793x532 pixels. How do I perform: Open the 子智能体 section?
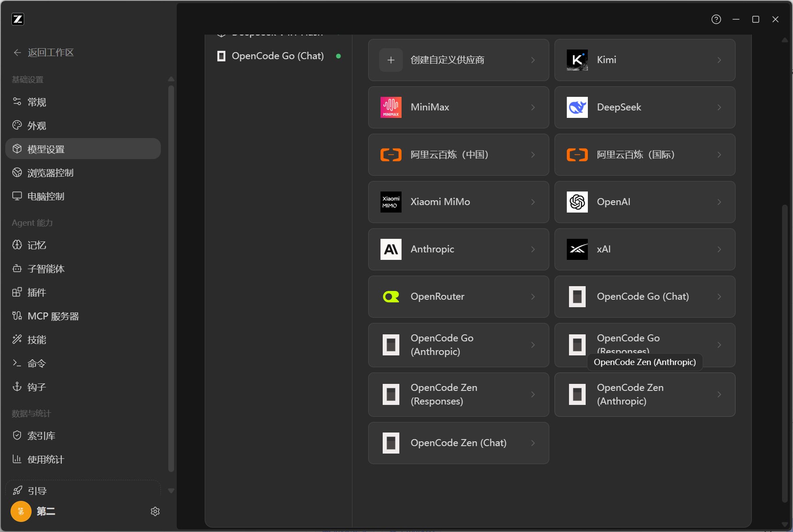pyautogui.click(x=83, y=269)
